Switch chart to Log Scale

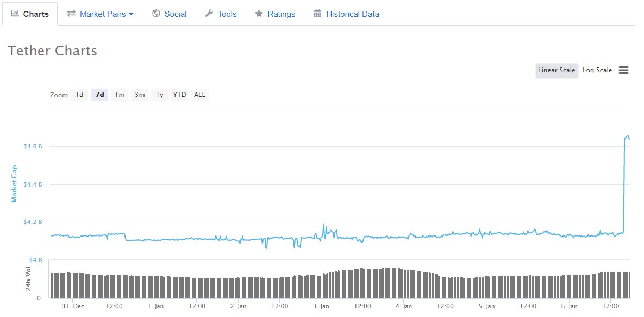tap(597, 70)
